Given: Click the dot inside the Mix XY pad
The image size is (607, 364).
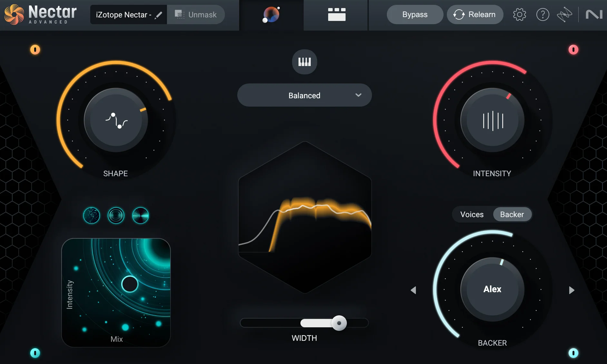Looking at the screenshot, I should (129, 284).
